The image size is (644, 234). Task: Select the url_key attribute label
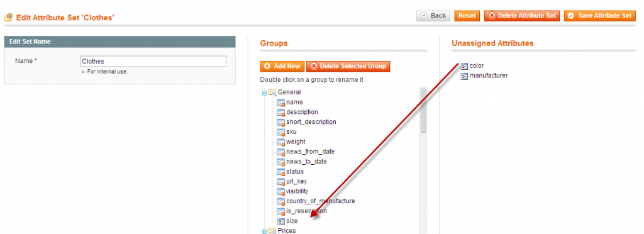pos(297,181)
